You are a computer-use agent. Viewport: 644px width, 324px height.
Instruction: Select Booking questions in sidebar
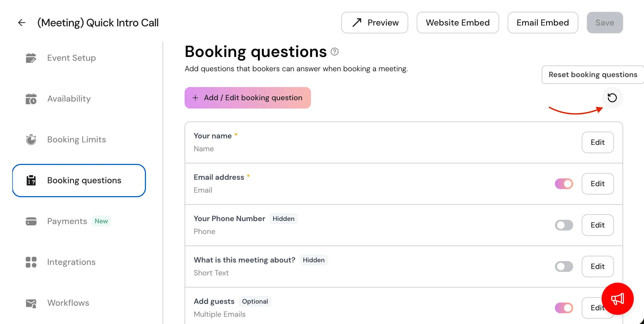tap(79, 181)
